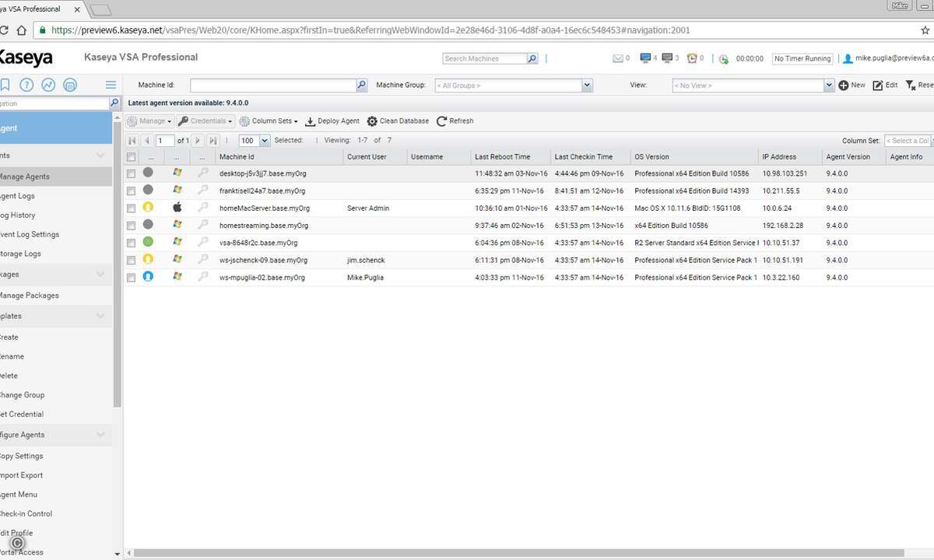The width and height of the screenshot is (934, 560).
Task: Click credential key icon for franktisell24a7 row
Action: pos(202,191)
